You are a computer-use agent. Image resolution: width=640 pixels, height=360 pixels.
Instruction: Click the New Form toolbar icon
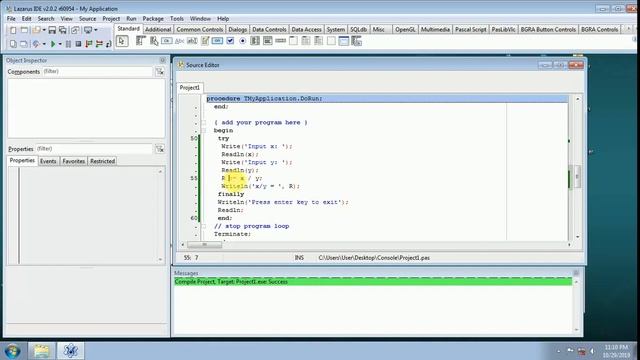coord(24,30)
